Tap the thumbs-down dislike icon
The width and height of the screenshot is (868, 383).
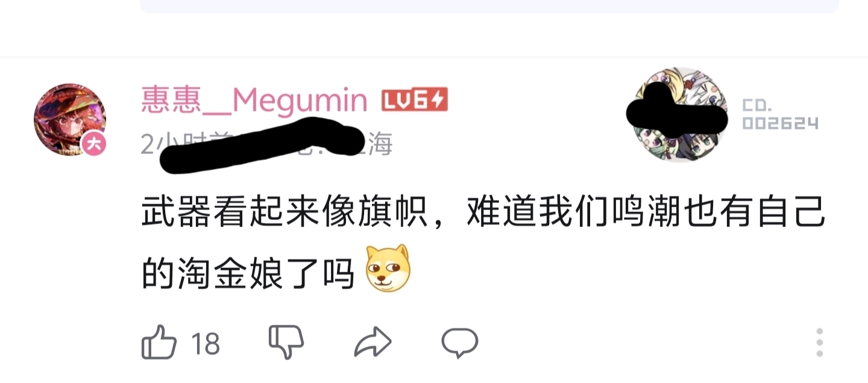(x=286, y=343)
